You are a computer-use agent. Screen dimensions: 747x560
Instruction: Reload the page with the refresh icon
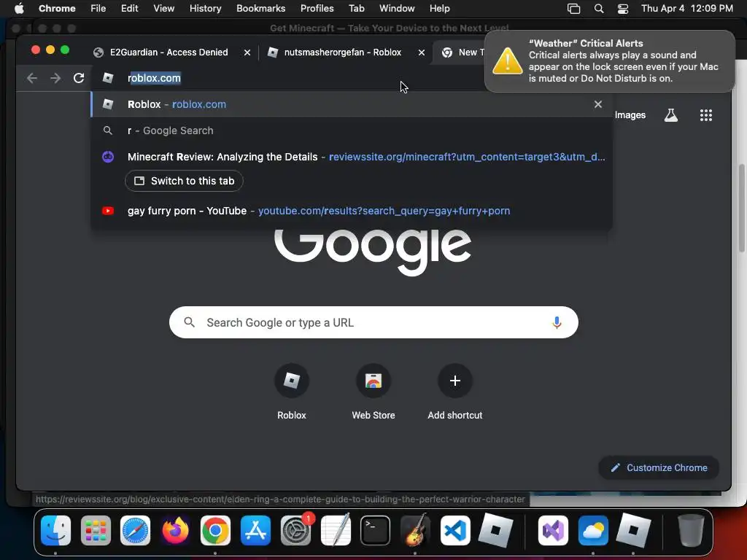(79, 78)
